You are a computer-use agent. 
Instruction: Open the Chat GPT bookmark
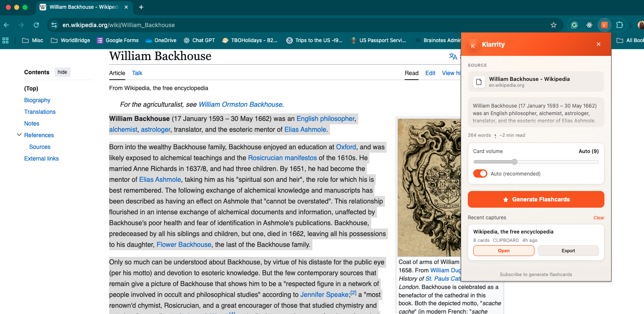[199, 40]
